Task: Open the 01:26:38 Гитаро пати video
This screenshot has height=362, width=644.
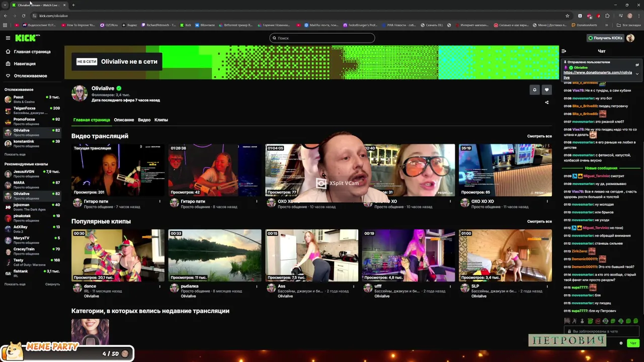Action: 215,170
